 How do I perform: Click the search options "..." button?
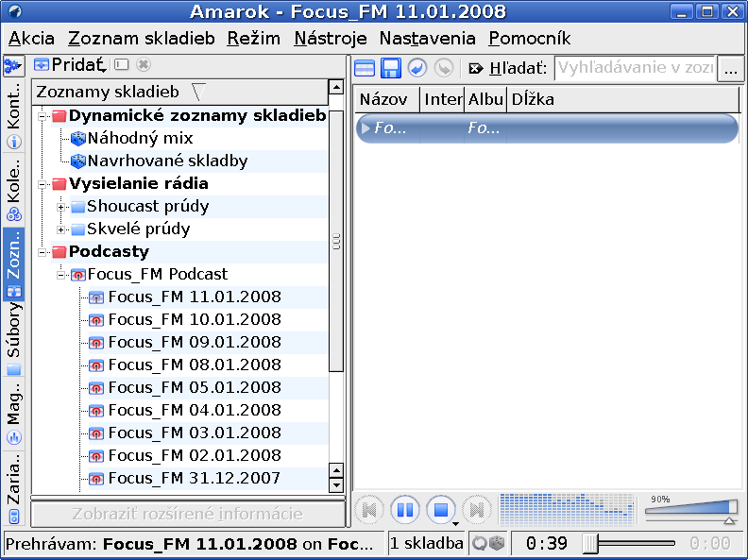pos(731,70)
